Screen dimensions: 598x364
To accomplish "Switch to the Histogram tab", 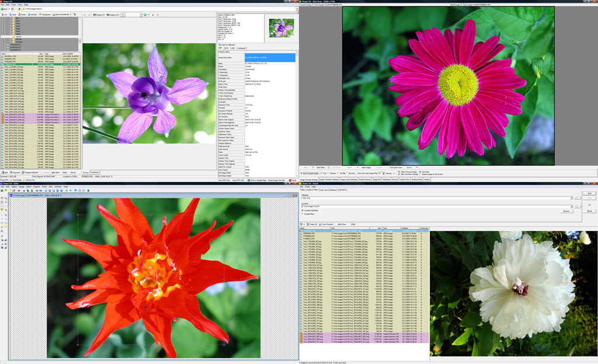I will (242, 48).
